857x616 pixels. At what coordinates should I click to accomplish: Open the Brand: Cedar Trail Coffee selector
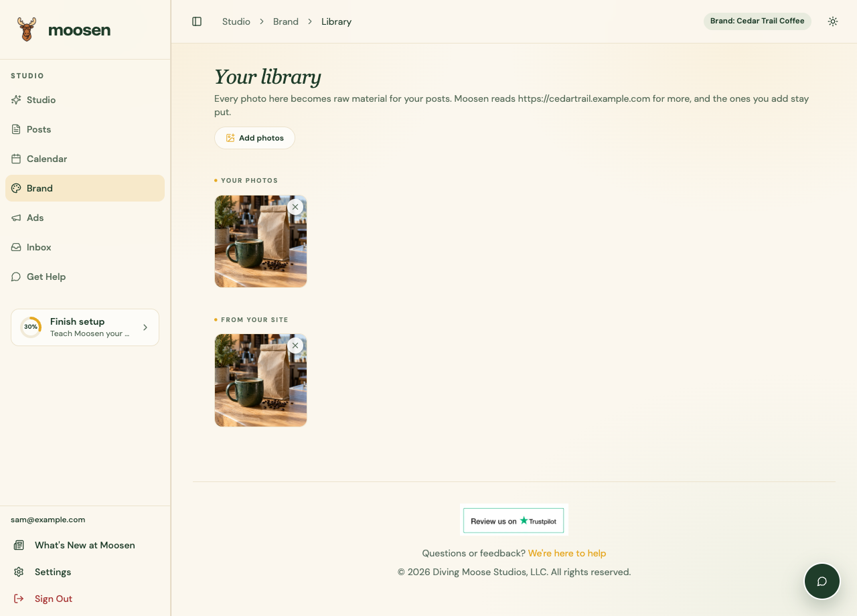pos(757,21)
